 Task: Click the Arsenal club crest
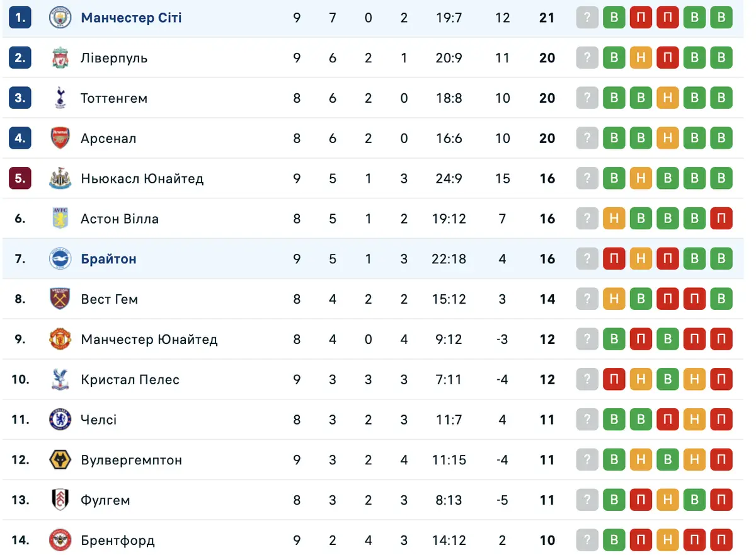coord(60,138)
